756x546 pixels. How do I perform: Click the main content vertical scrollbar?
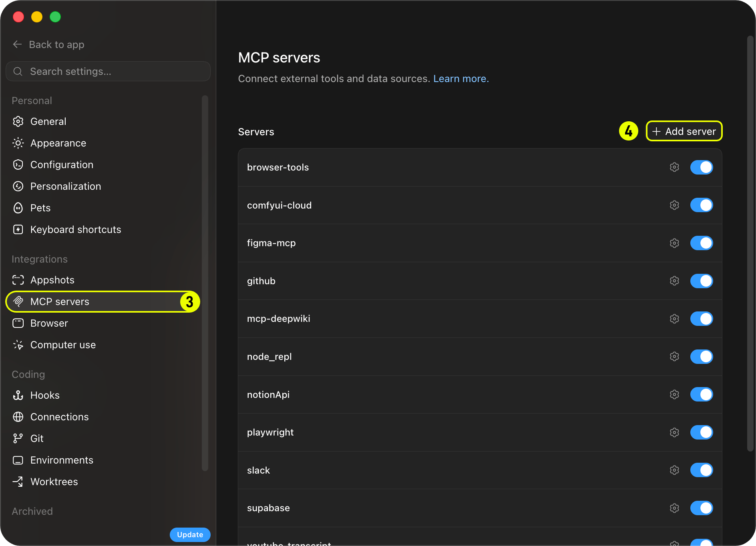tap(750, 244)
